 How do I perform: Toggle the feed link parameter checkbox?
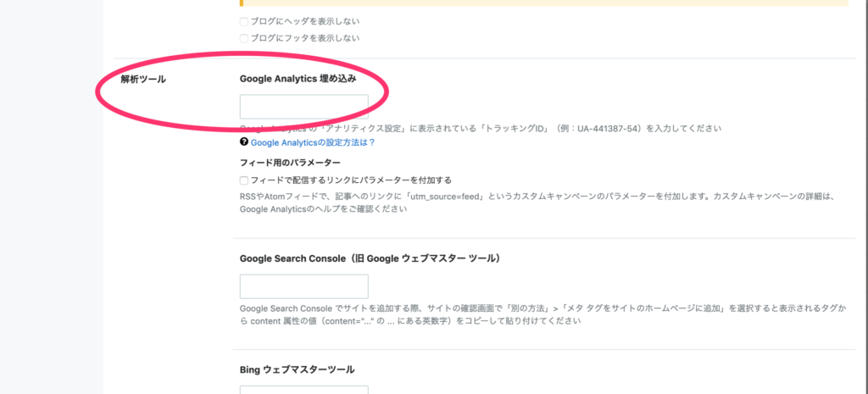click(244, 180)
